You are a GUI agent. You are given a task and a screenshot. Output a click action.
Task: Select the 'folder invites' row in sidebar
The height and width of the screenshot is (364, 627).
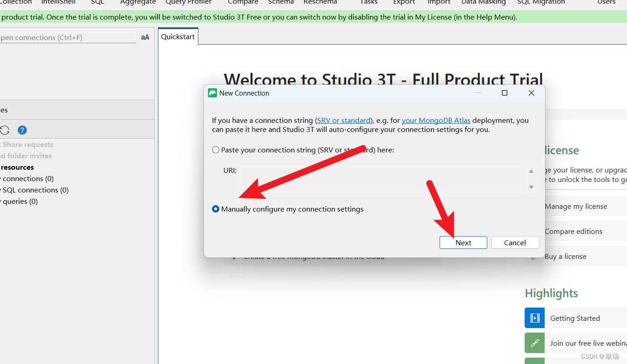click(x=26, y=156)
